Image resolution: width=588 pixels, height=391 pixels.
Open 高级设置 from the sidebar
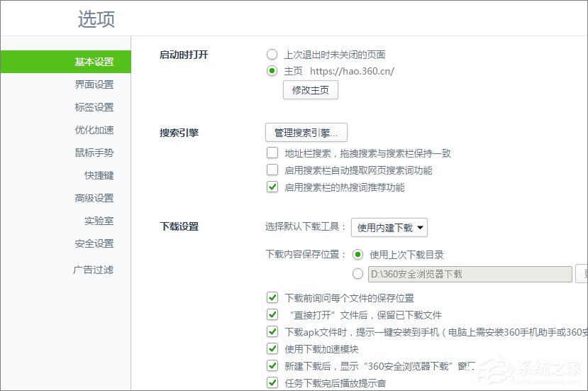point(94,198)
